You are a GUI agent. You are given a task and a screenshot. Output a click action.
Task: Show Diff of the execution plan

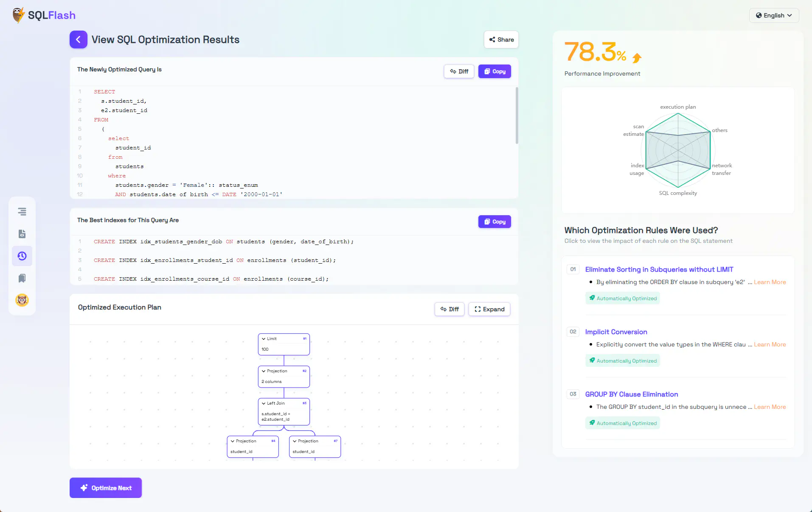[x=450, y=309]
